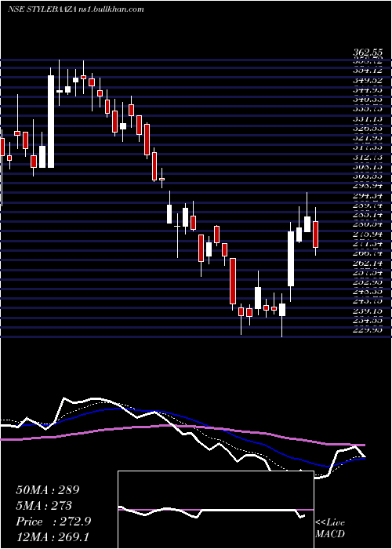Click the <<Live MACD label
Image resolution: width=392 pixels, height=549 pixels.
coord(330,529)
